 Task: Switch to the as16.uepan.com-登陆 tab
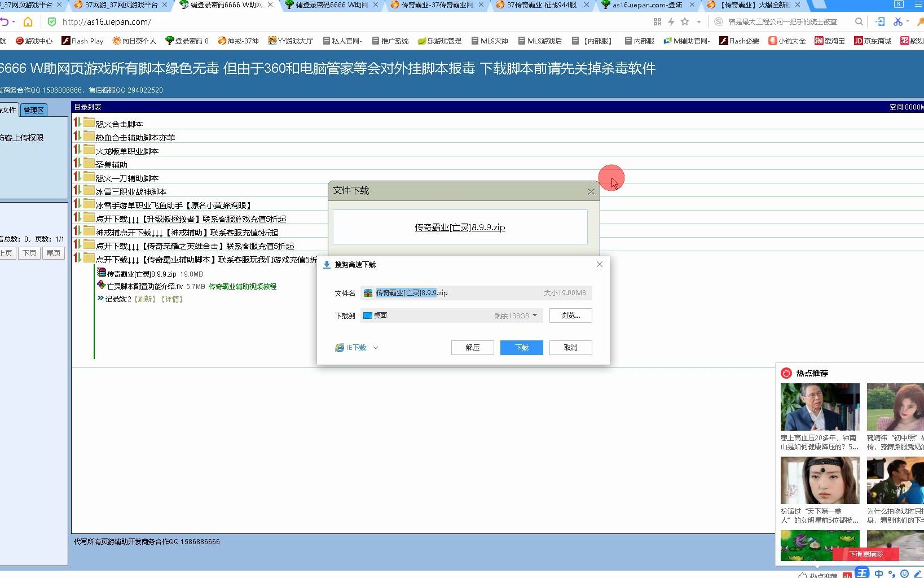tap(647, 5)
